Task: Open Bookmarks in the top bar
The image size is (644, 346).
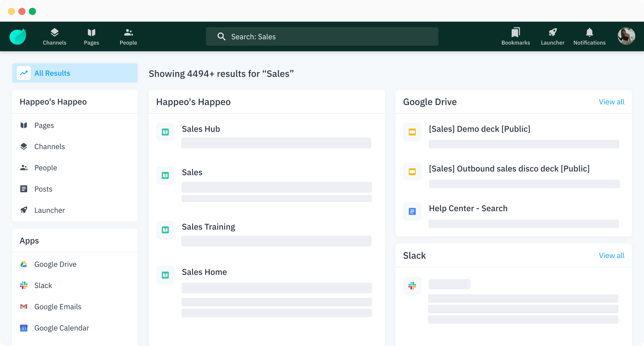Action: pyautogui.click(x=515, y=36)
